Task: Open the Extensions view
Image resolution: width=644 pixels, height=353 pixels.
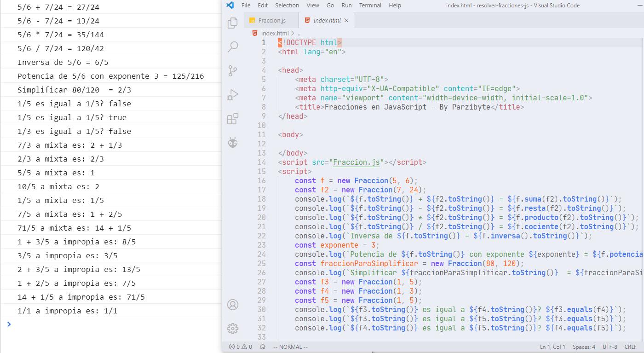Action: 233,119
